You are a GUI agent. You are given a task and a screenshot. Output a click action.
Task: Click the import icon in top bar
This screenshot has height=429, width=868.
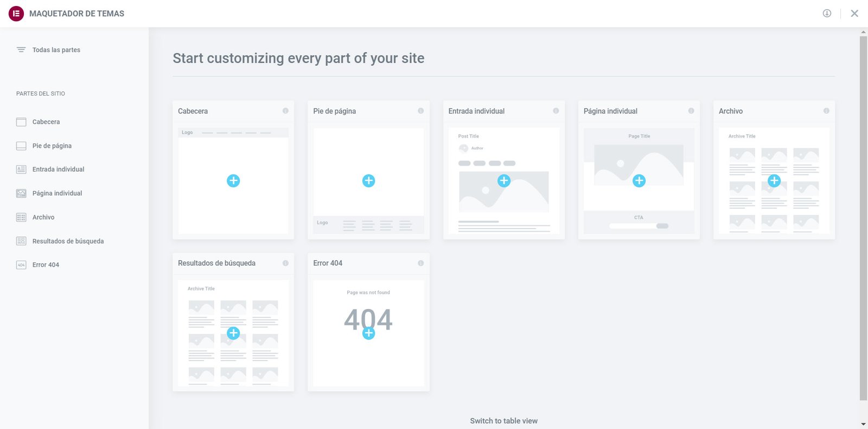[827, 14]
